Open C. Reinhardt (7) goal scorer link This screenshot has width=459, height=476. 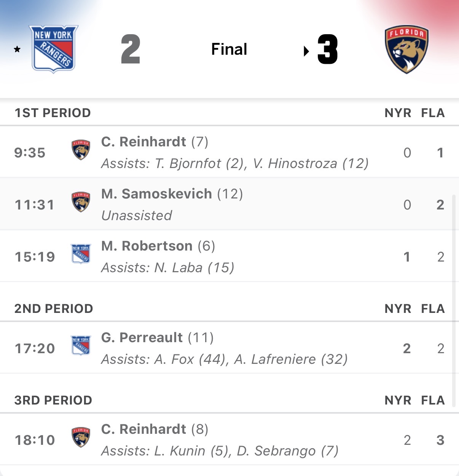pos(143,142)
